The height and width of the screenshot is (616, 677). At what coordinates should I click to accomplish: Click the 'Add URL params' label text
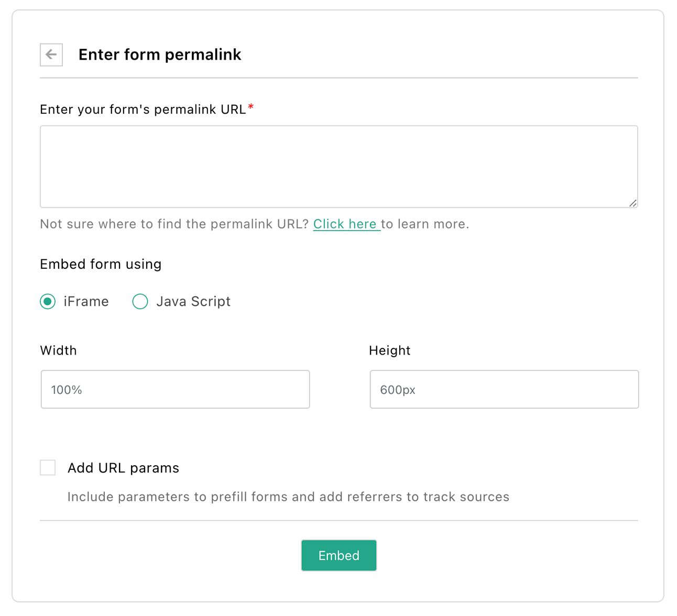[x=123, y=468]
